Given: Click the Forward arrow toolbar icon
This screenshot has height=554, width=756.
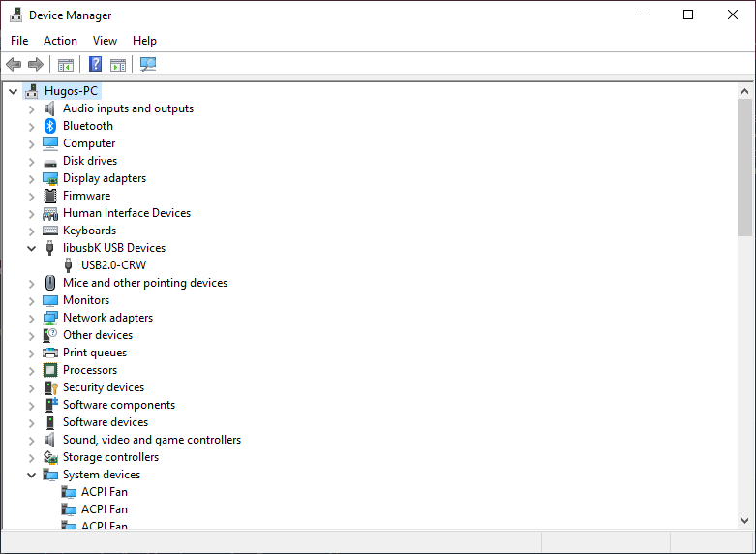Looking at the screenshot, I should [36, 64].
